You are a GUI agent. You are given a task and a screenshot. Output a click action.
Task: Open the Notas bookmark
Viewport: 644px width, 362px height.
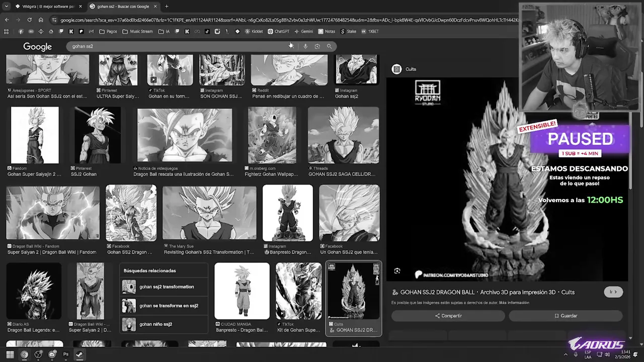pyautogui.click(x=327, y=31)
